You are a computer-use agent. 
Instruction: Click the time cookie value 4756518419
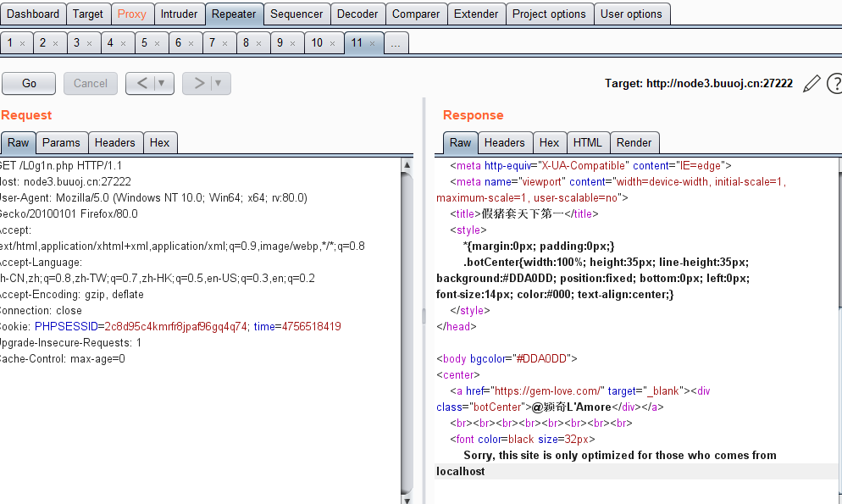311,327
